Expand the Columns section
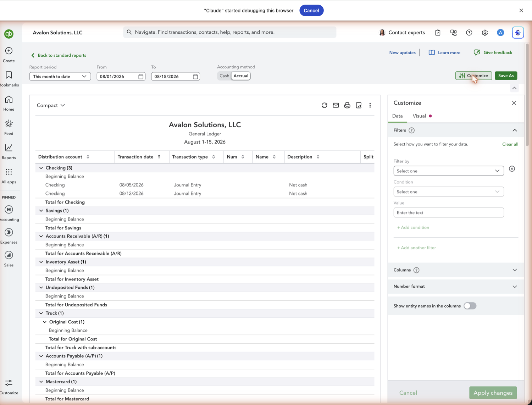This screenshot has height=405, width=532. 515,270
